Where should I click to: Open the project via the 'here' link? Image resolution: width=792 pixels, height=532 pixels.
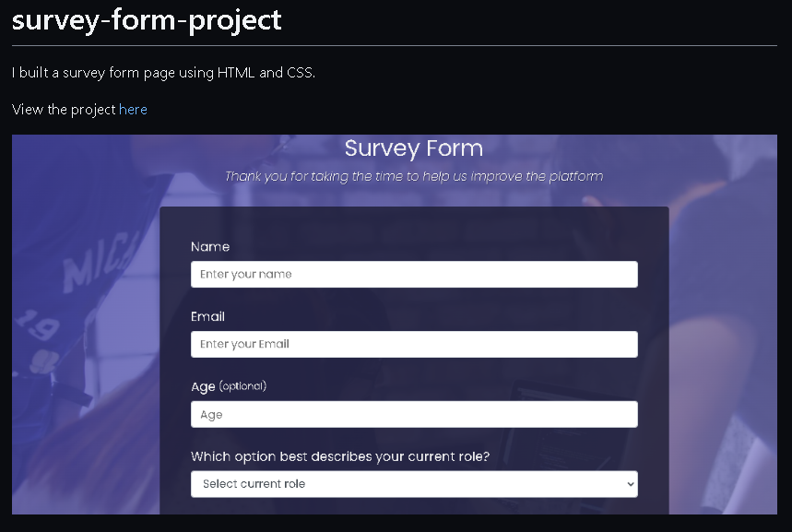click(133, 110)
